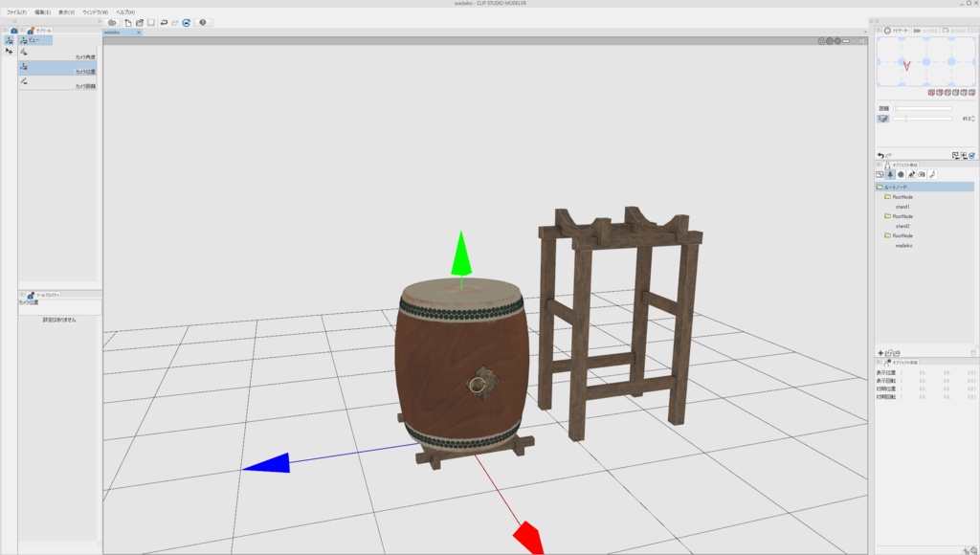Select the RootNode folder above wadaiko
Image resolution: width=980 pixels, height=555 pixels.
pos(899,235)
